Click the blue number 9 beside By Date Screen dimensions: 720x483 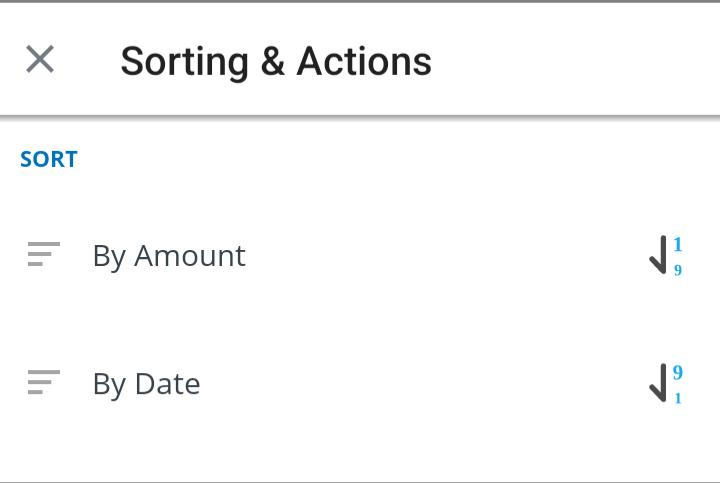[678, 373]
